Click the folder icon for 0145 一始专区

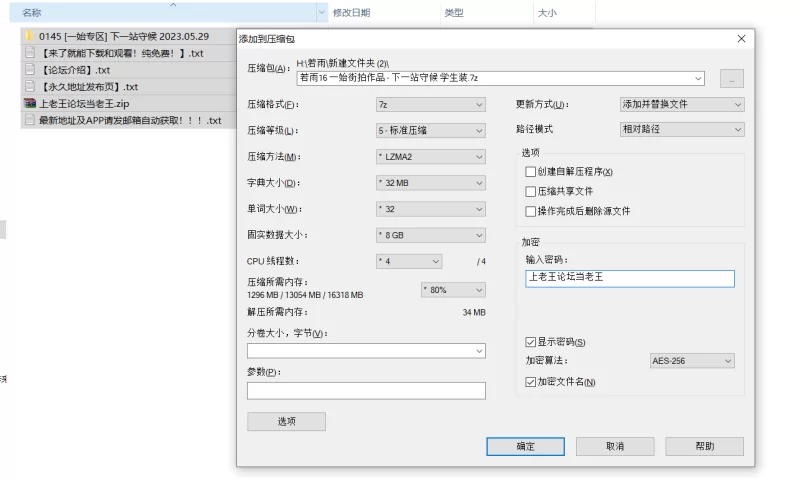(x=29, y=36)
